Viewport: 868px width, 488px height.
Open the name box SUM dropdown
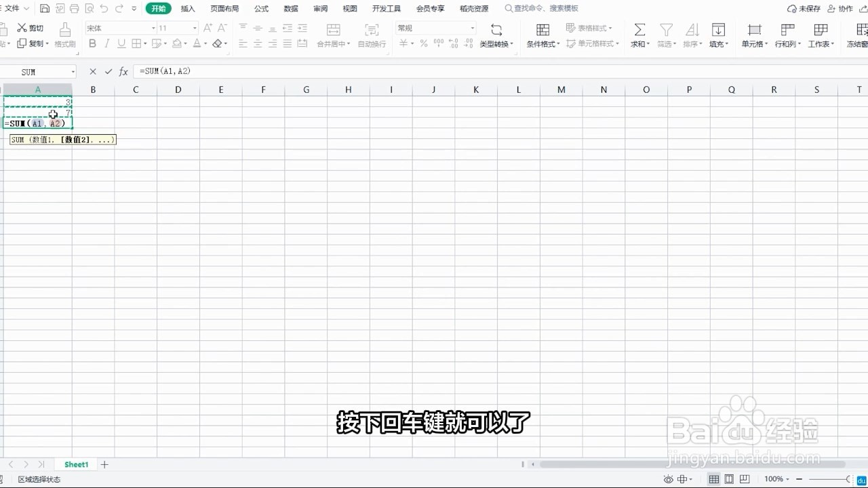point(73,72)
